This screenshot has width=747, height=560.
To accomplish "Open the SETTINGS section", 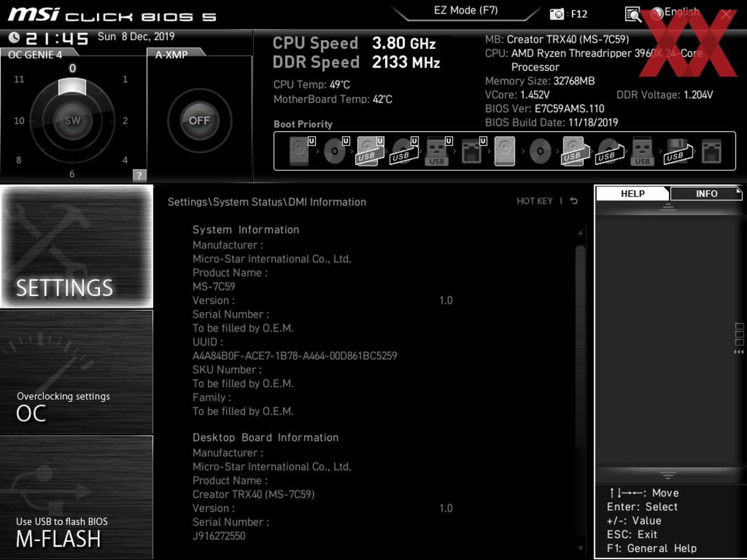I will click(x=76, y=247).
